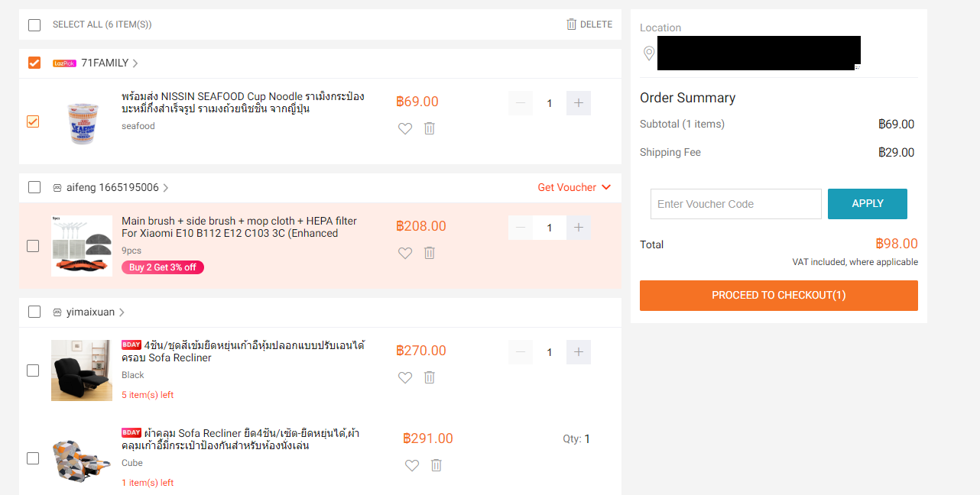
Task: Open the Main brush product title link
Action: pos(239,227)
